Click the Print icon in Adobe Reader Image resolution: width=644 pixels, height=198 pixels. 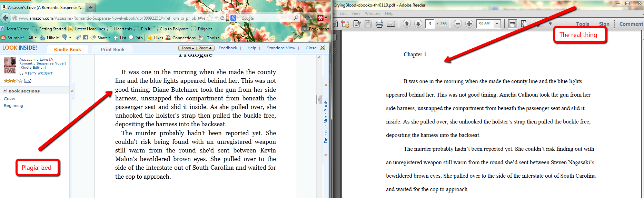(379, 24)
